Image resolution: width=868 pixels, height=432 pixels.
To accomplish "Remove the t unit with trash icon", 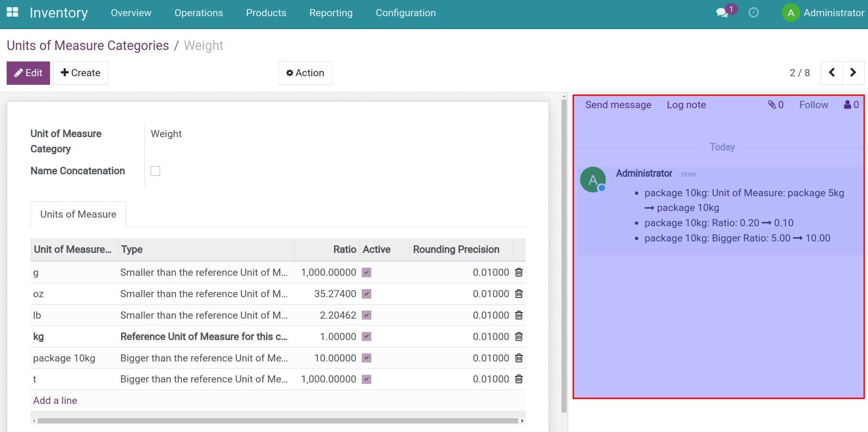I will pos(519,379).
